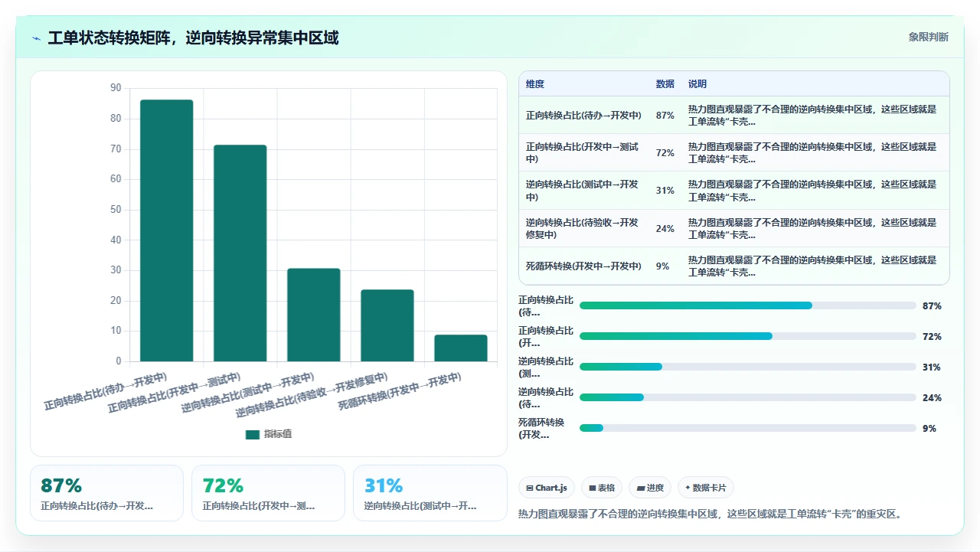Click the 逆向转换占比(测试中→开发中) chart bar
The width and height of the screenshot is (980, 552).
tap(314, 315)
